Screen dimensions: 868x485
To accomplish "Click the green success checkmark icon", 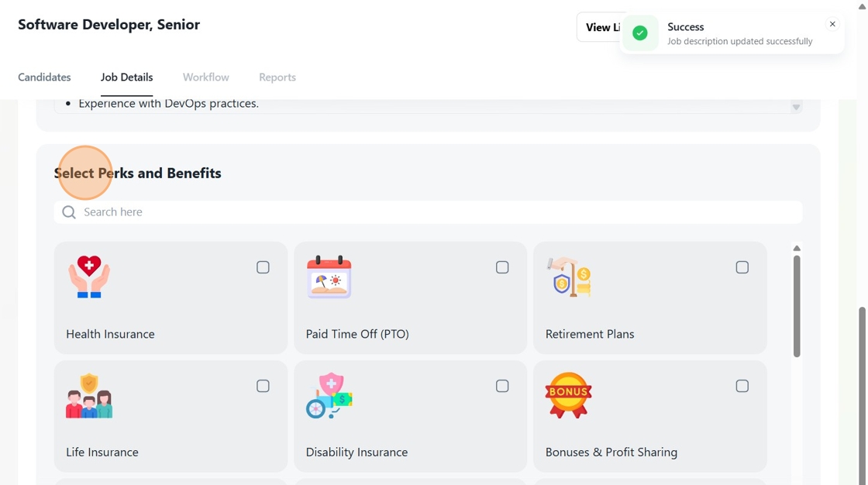I will [640, 33].
